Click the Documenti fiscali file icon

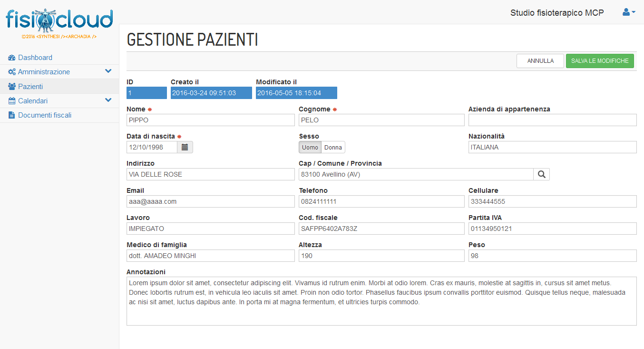[x=11, y=115]
